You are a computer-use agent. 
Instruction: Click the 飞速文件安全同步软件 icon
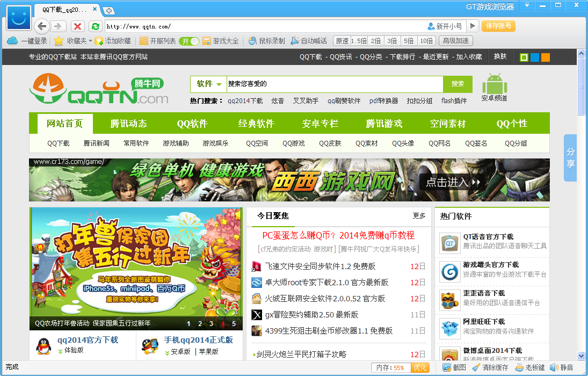[x=257, y=266]
